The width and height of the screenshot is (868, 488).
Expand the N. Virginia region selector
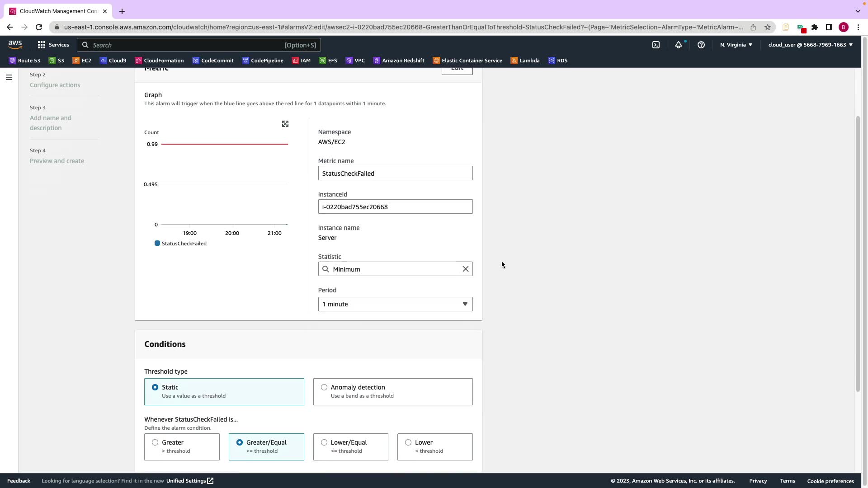coord(736,45)
